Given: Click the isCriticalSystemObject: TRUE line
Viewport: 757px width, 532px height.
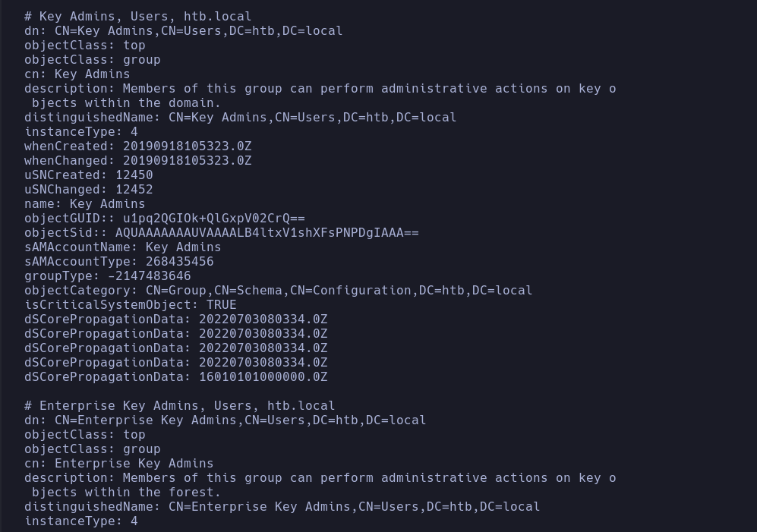Looking at the screenshot, I should (130, 305).
